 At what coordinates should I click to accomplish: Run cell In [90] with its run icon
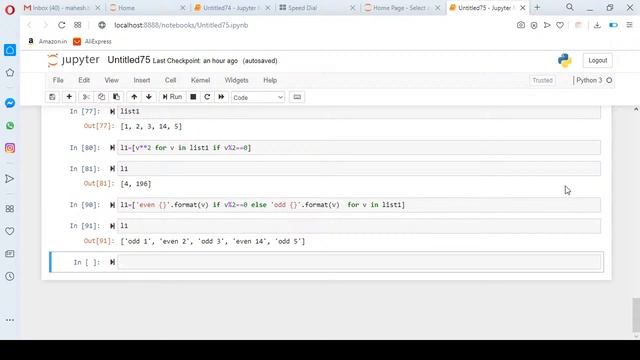112,205
